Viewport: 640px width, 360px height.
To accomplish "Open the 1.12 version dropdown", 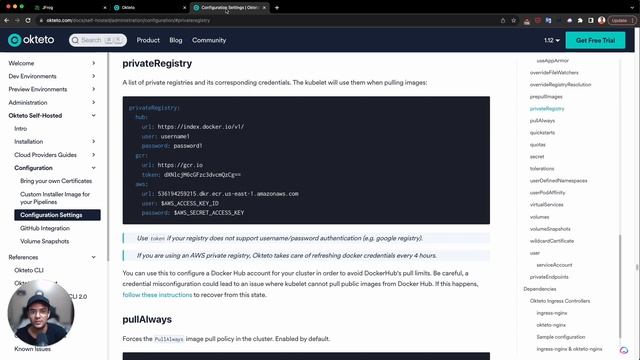I will tap(551, 40).
